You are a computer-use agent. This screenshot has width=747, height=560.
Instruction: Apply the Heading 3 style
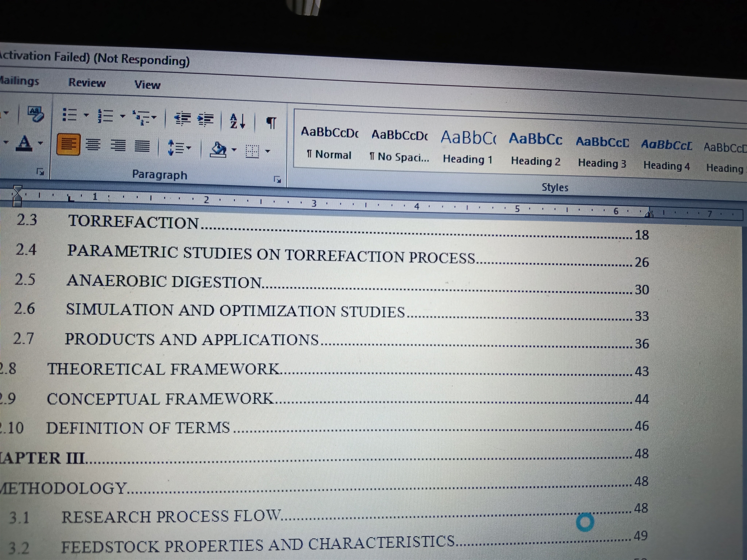click(x=602, y=152)
